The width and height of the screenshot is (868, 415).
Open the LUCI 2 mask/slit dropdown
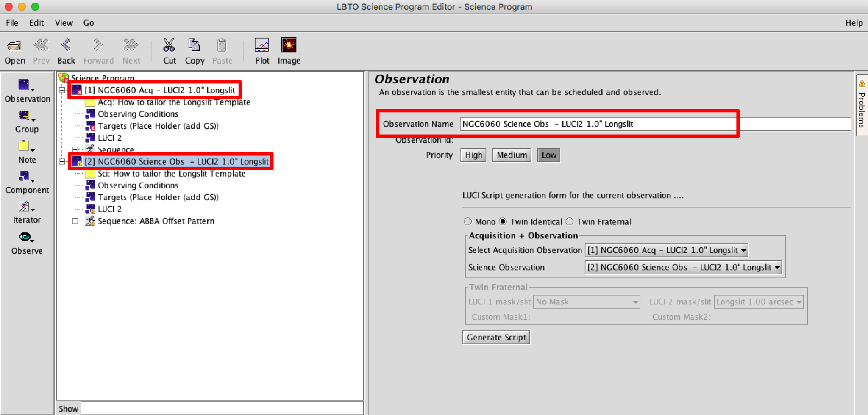click(759, 302)
